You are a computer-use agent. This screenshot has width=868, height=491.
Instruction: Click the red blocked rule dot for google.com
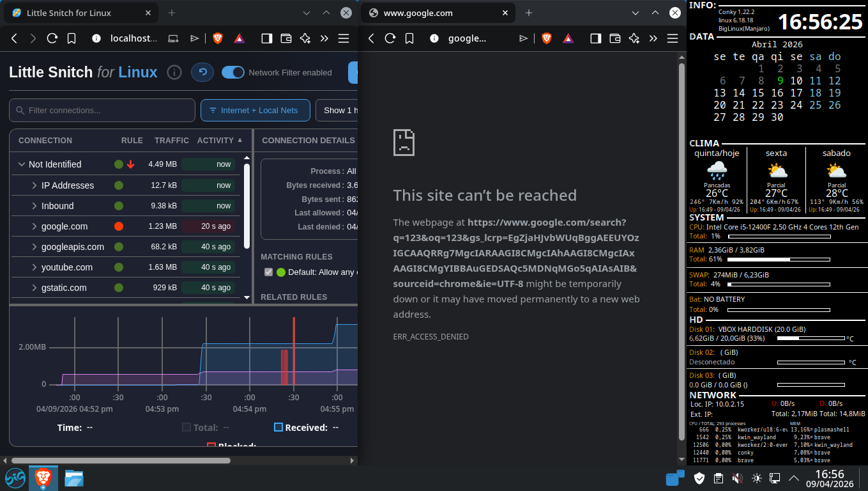[118, 226]
